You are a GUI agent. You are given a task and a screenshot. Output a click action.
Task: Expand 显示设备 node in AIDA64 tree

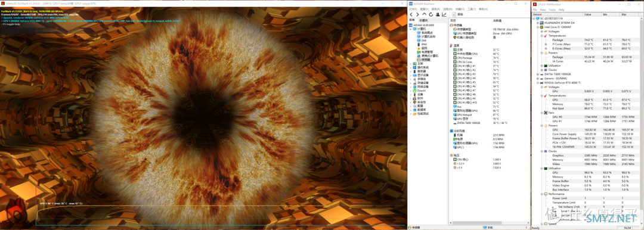(x=410, y=75)
